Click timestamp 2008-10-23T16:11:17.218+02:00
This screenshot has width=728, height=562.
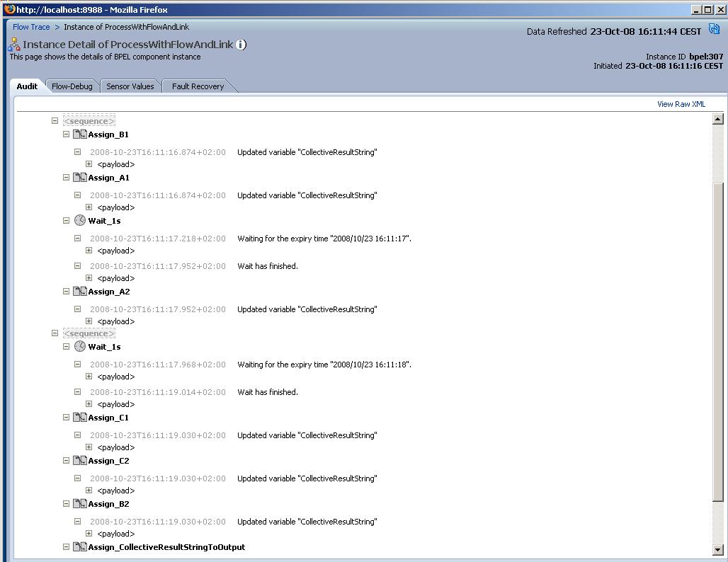(x=158, y=239)
